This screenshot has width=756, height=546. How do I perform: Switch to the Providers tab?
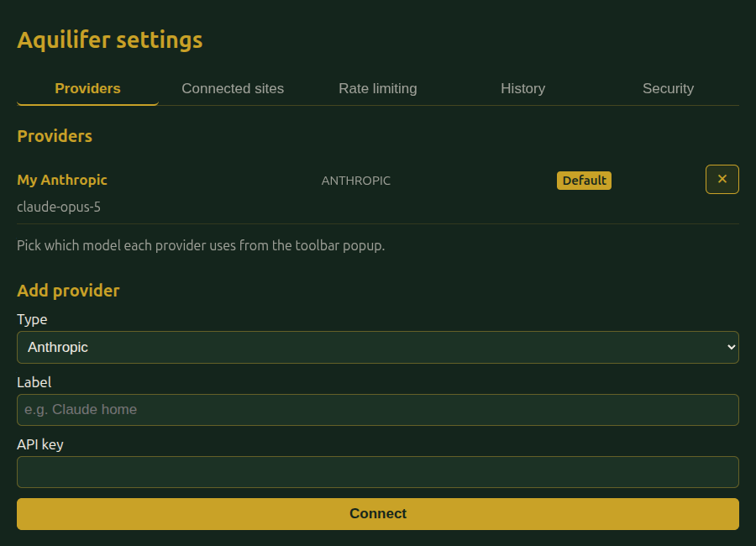pos(87,89)
